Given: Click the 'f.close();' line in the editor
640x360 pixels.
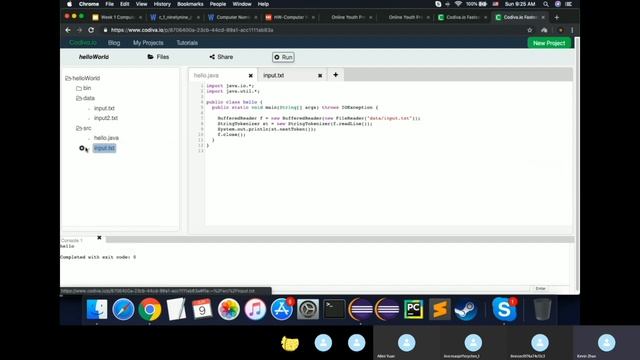Looking at the screenshot, I should [231, 134].
